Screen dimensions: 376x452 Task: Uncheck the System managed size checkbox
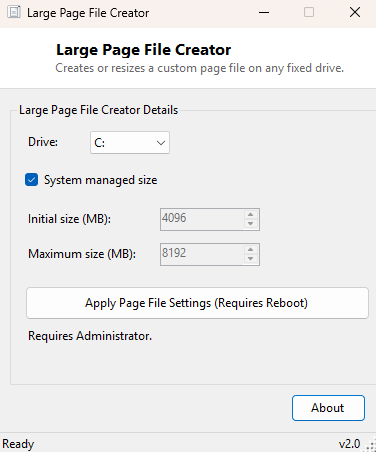(x=32, y=180)
